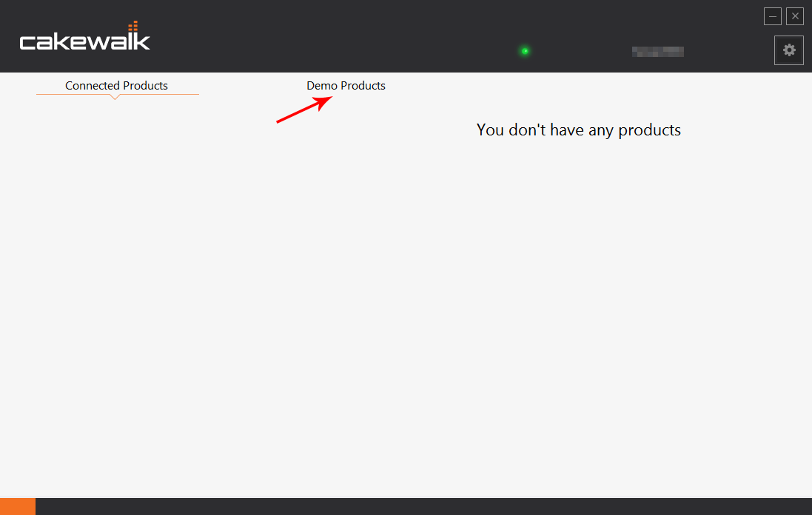Click the empty dark header beside the logo
The width and height of the screenshot is (812, 515).
(x=333, y=37)
